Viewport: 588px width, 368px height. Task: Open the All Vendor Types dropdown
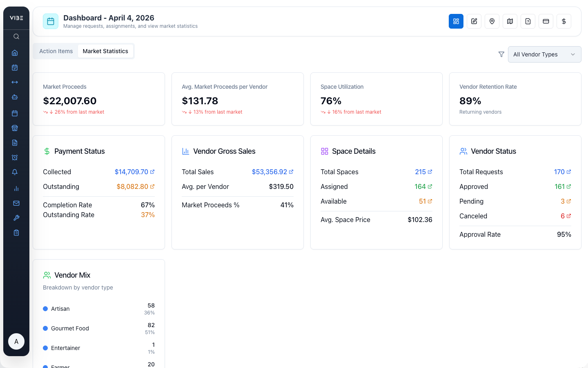click(x=544, y=54)
